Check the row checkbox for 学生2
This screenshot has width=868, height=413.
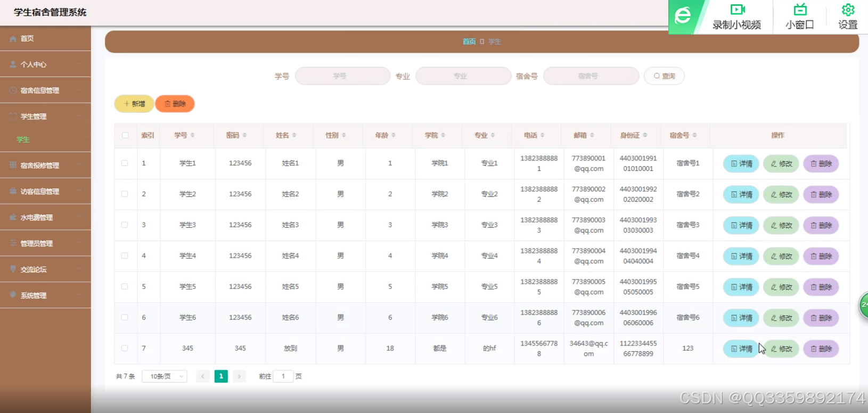pos(125,194)
